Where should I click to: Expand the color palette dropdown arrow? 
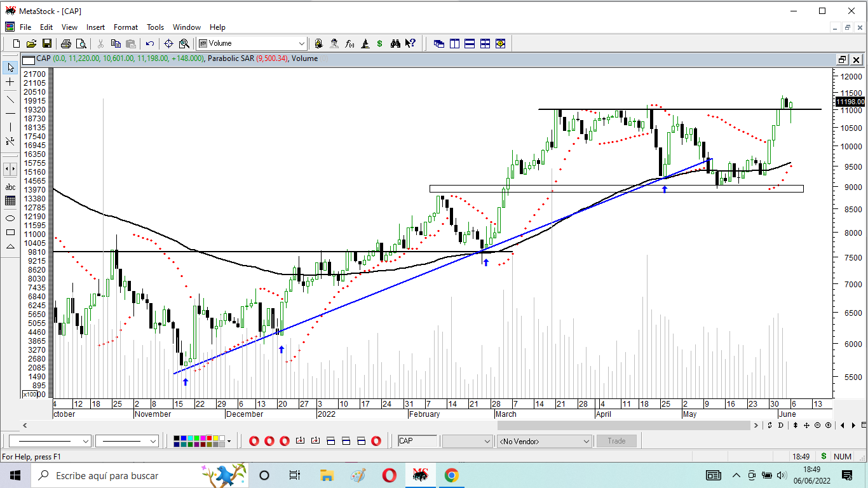point(229,441)
